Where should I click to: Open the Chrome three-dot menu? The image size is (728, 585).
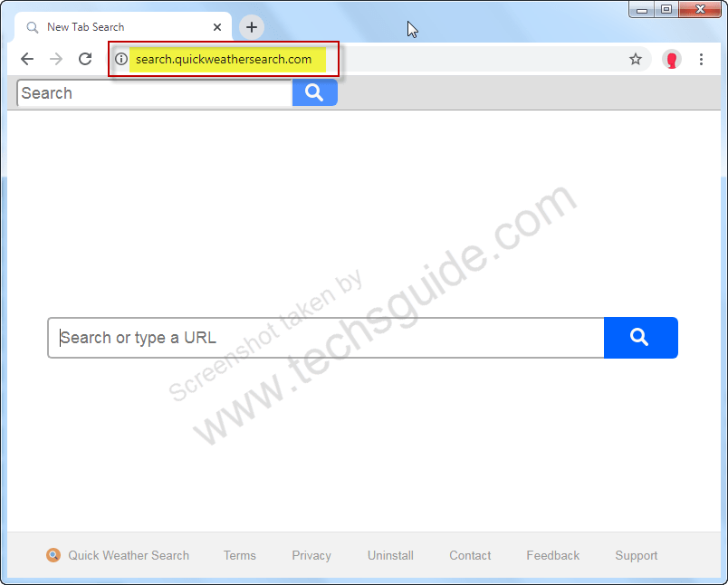701,59
